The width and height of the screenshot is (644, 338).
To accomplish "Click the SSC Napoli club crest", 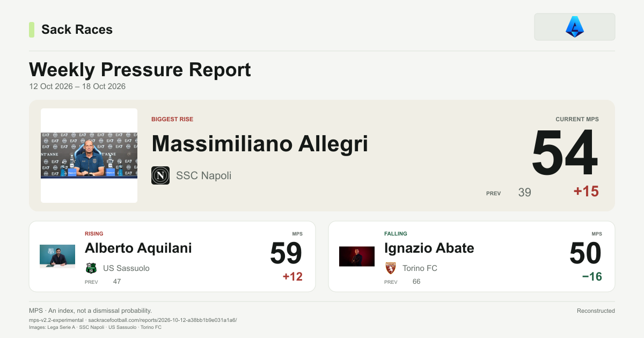I will [x=160, y=175].
